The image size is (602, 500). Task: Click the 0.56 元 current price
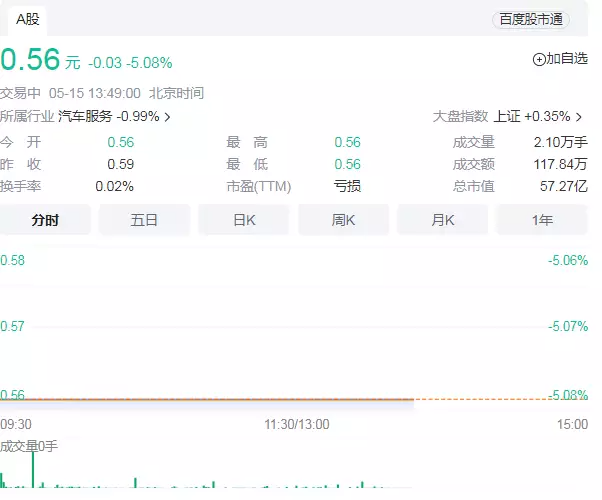tap(40, 60)
